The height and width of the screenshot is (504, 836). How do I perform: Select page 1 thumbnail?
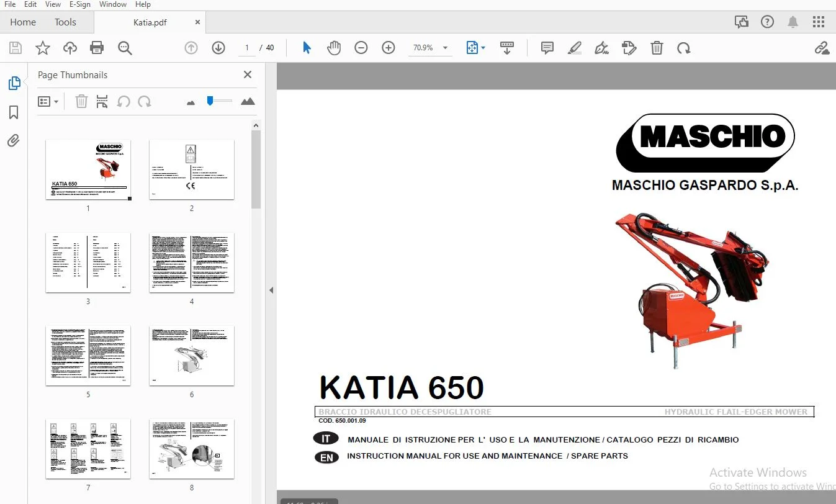88,169
